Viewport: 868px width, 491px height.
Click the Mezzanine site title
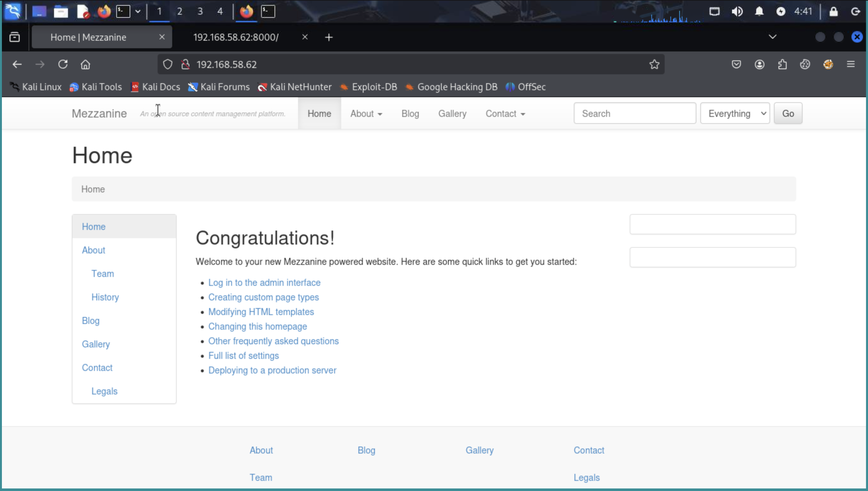pos(99,114)
